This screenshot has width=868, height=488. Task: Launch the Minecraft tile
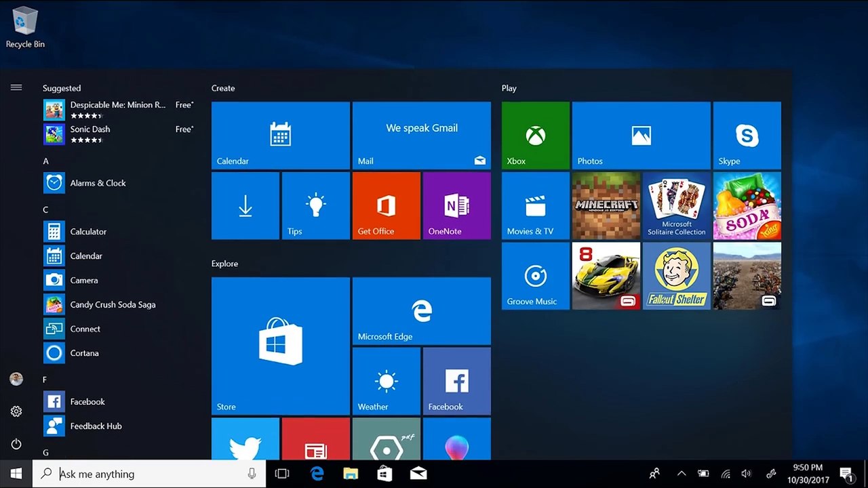pyautogui.click(x=606, y=205)
